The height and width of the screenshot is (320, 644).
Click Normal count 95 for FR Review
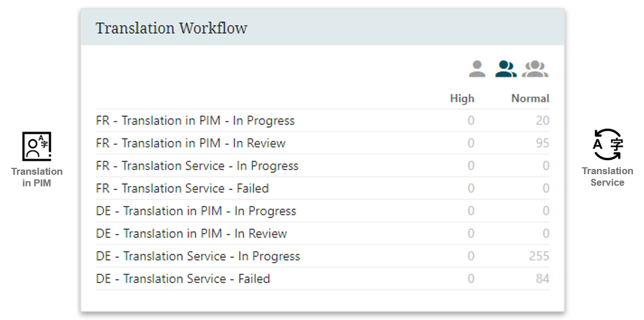point(543,143)
